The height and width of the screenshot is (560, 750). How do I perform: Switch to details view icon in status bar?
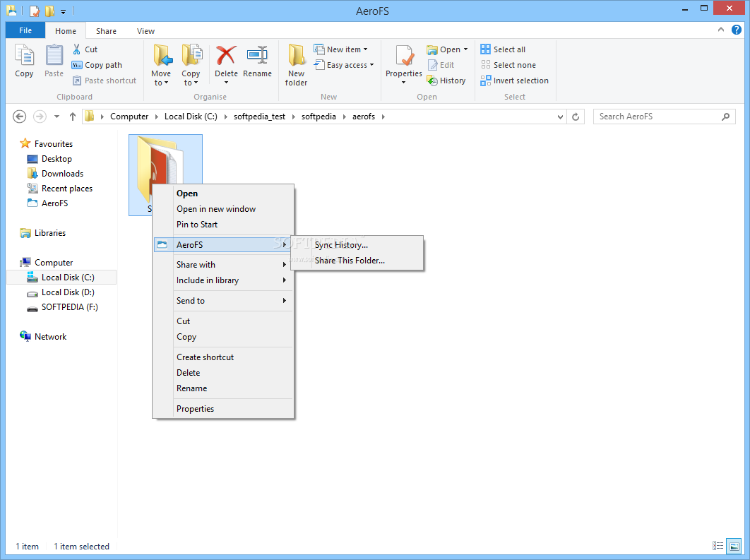point(718,546)
